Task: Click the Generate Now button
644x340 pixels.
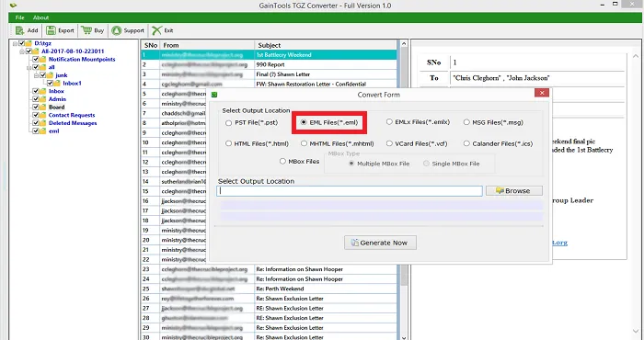Action: coord(380,243)
